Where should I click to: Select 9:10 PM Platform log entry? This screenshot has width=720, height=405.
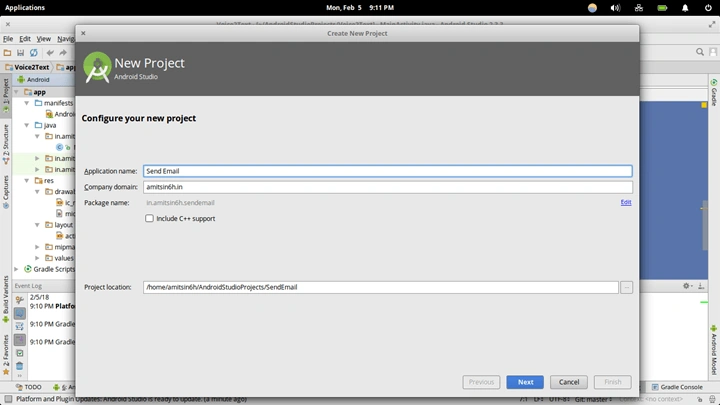click(x=52, y=306)
